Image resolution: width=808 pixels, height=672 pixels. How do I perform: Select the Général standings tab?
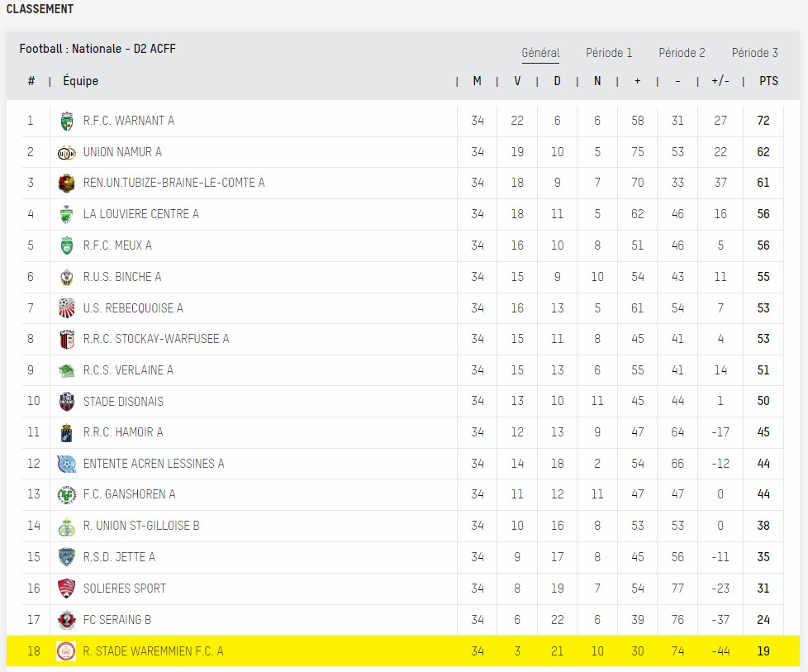tap(540, 53)
